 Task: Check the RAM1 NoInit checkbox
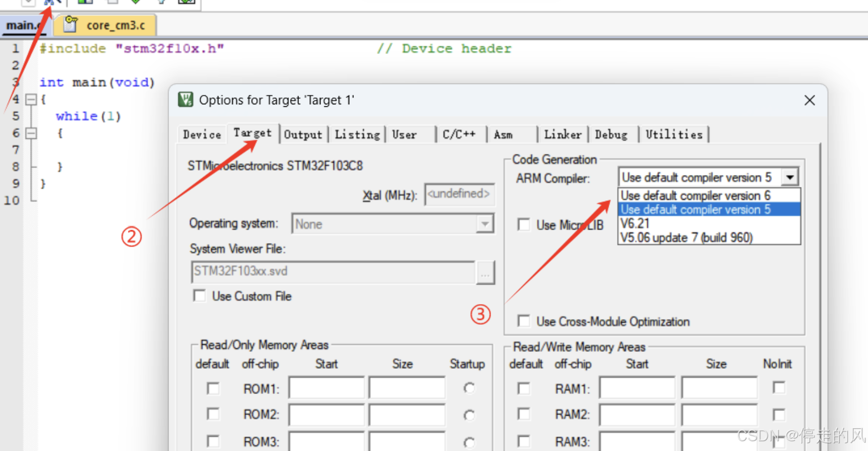pos(779,387)
